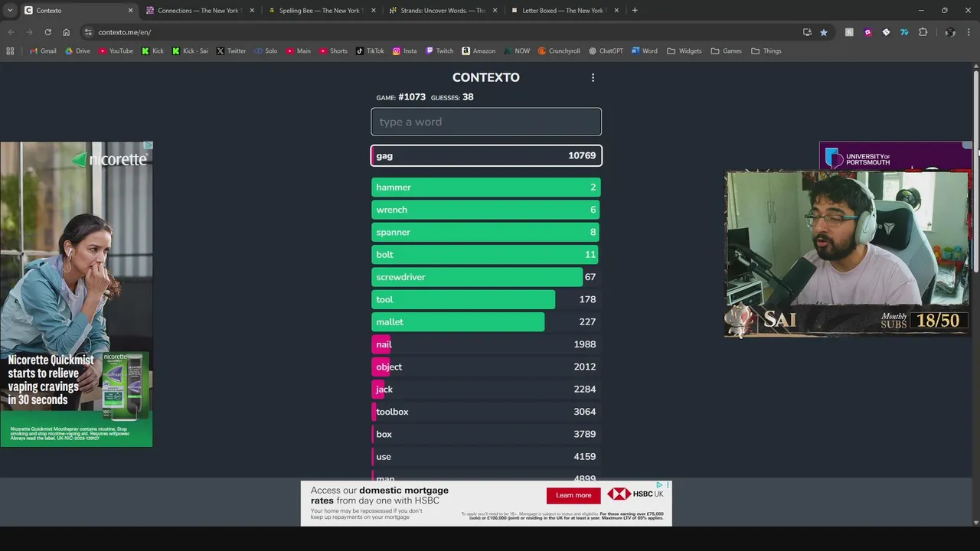Click the 'toolbox' guess row

[486, 412]
